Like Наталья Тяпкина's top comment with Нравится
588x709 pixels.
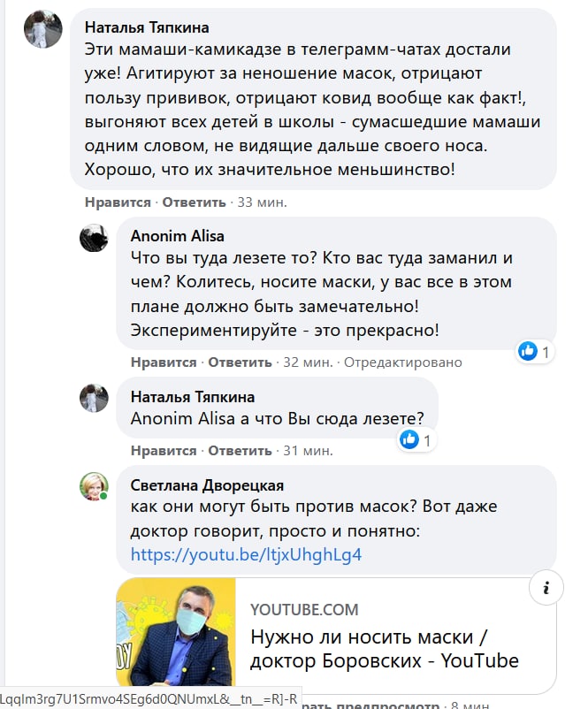pos(118,202)
